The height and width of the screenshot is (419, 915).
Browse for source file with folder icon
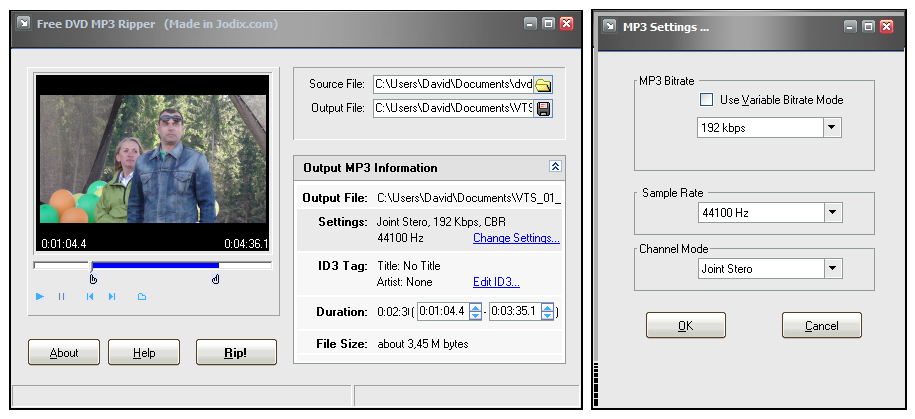coord(543,85)
